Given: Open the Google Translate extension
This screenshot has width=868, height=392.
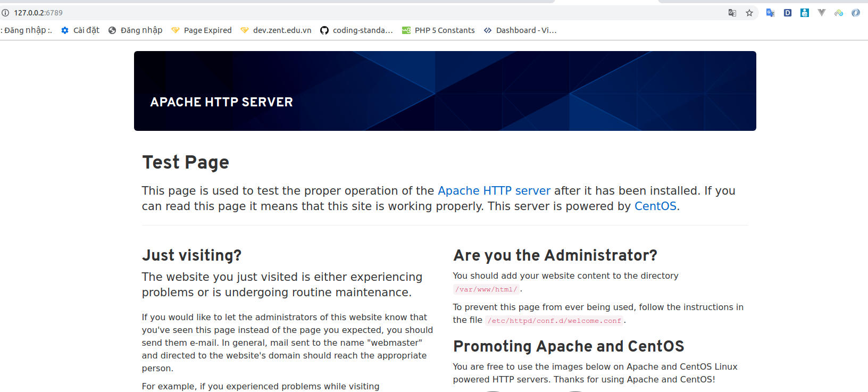Looking at the screenshot, I should pos(770,13).
